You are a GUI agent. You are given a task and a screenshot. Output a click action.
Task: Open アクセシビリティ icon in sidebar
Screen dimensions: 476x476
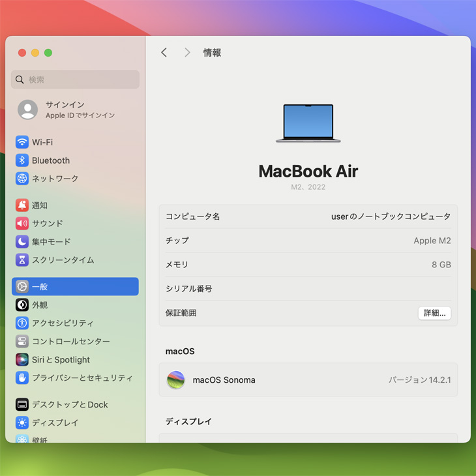(22, 323)
